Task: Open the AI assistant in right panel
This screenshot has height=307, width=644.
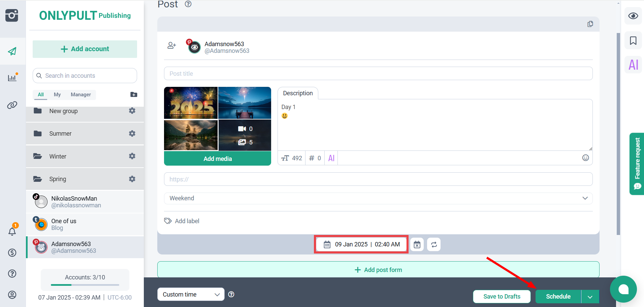Action: click(x=633, y=65)
